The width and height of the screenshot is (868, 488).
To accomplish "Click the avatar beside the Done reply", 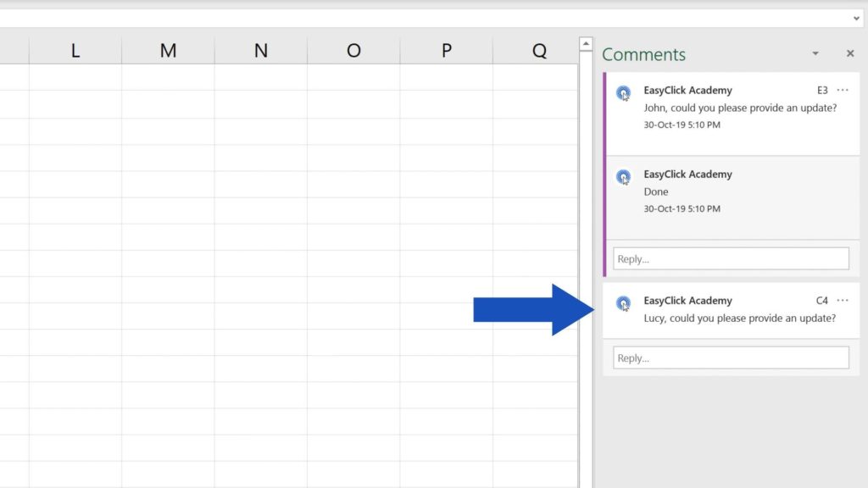I will click(624, 177).
